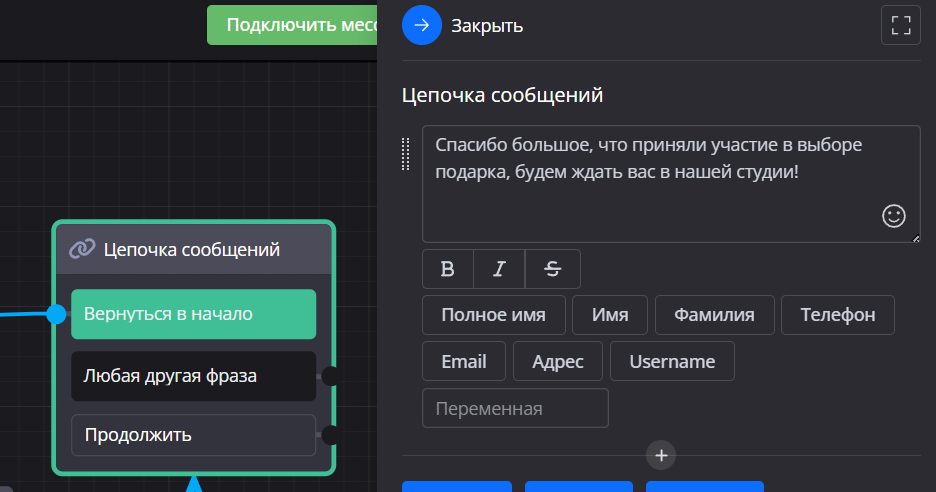936x492 pixels.
Task: Insert the Фамилия variable
Action: pos(714,315)
